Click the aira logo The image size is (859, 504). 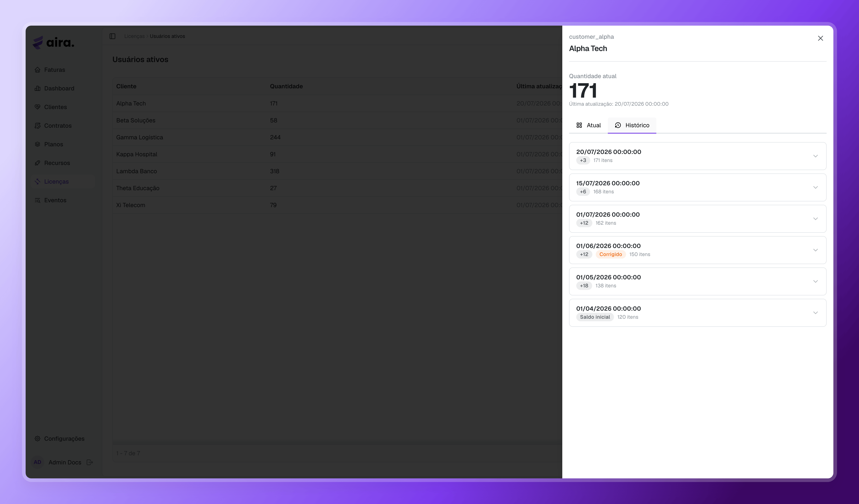[x=54, y=43]
